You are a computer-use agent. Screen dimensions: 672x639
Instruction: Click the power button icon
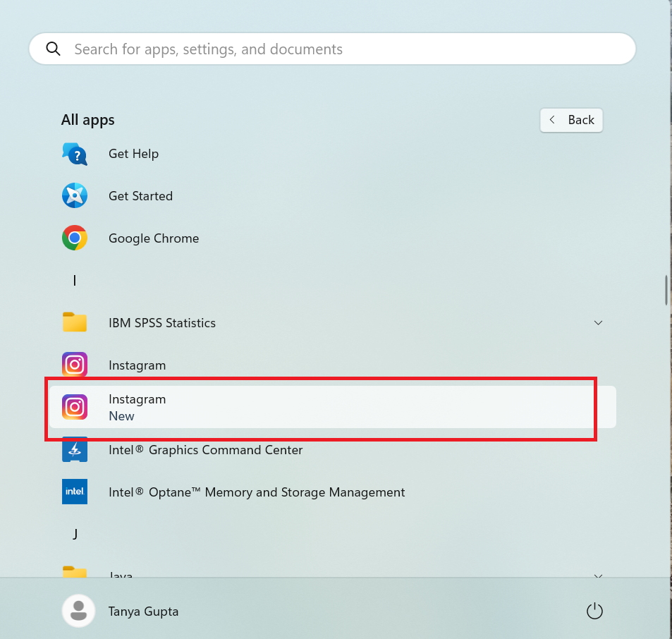pos(594,611)
